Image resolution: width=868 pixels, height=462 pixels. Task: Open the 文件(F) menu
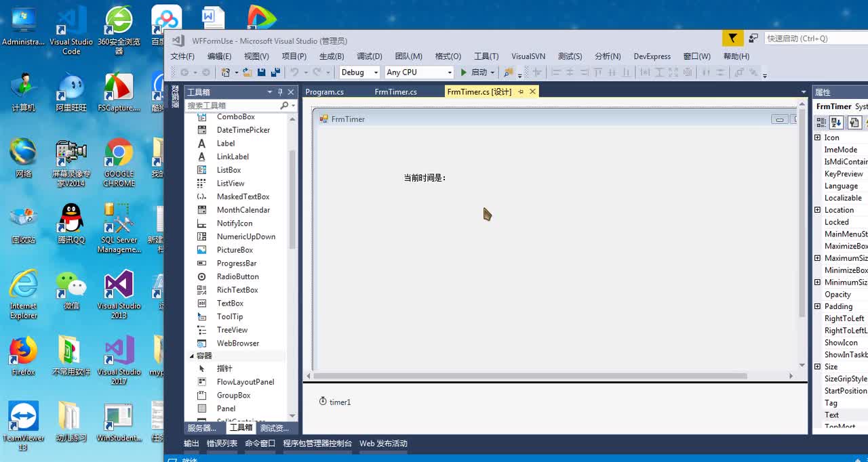[x=182, y=56]
